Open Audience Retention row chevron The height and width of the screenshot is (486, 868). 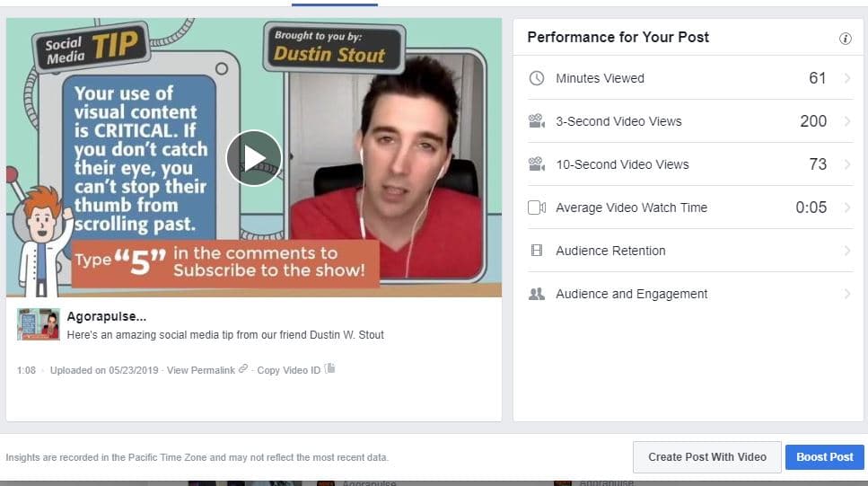click(847, 251)
